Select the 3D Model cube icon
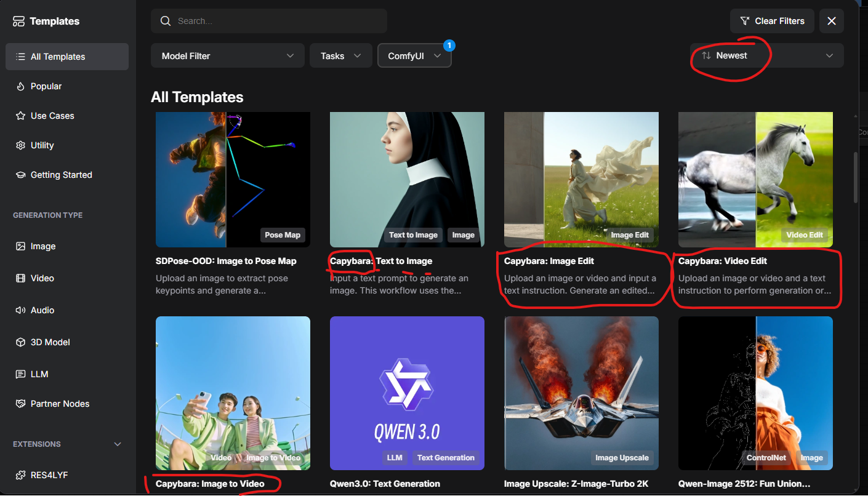The width and height of the screenshot is (868, 496). [20, 342]
